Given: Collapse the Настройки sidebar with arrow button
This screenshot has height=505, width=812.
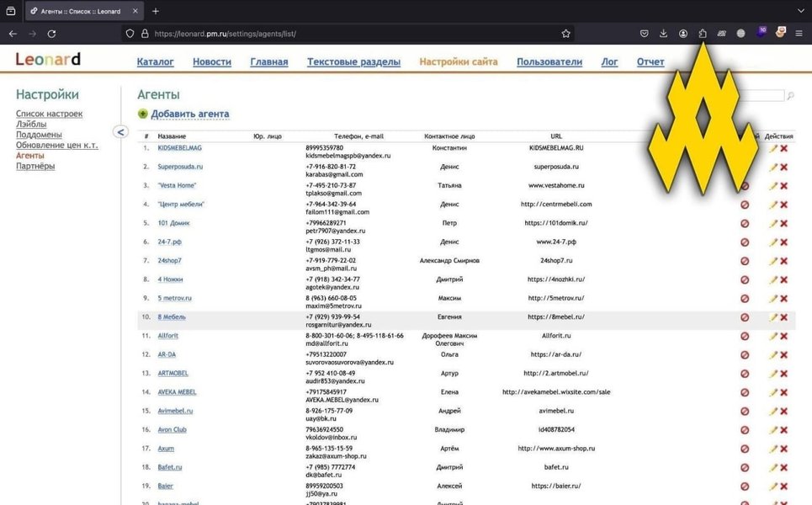Looking at the screenshot, I should click(x=120, y=131).
